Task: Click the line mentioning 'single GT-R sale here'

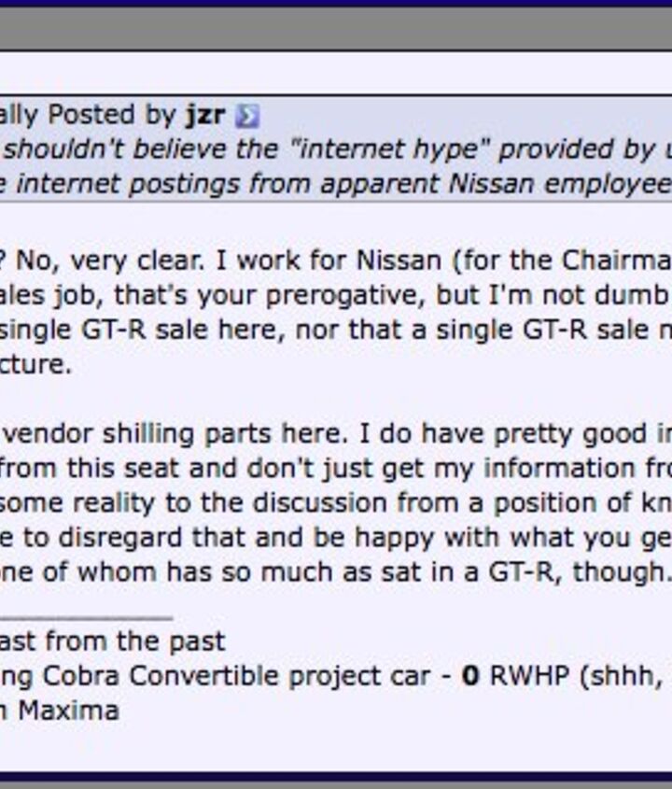Action: [336, 329]
